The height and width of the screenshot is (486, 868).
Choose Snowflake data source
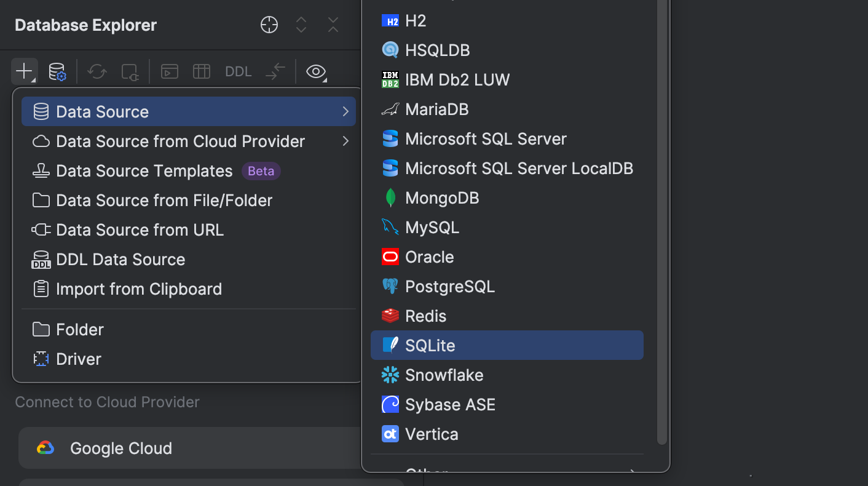tap(507, 375)
